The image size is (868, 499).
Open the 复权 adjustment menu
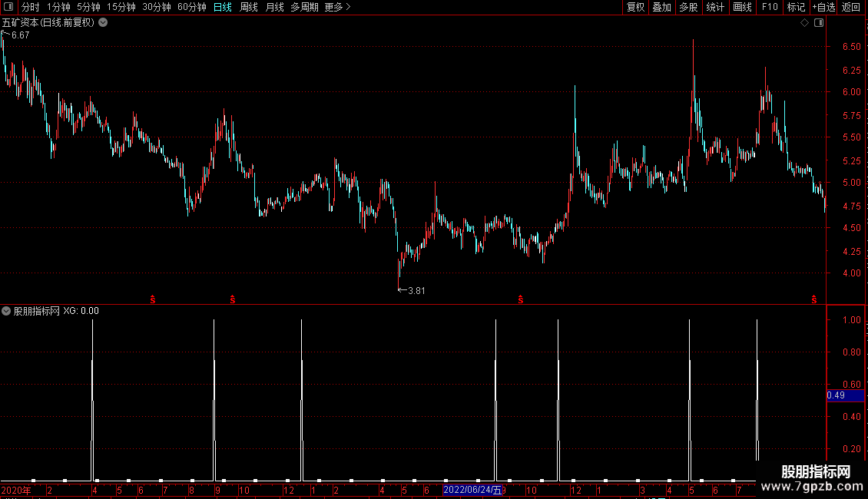point(635,7)
